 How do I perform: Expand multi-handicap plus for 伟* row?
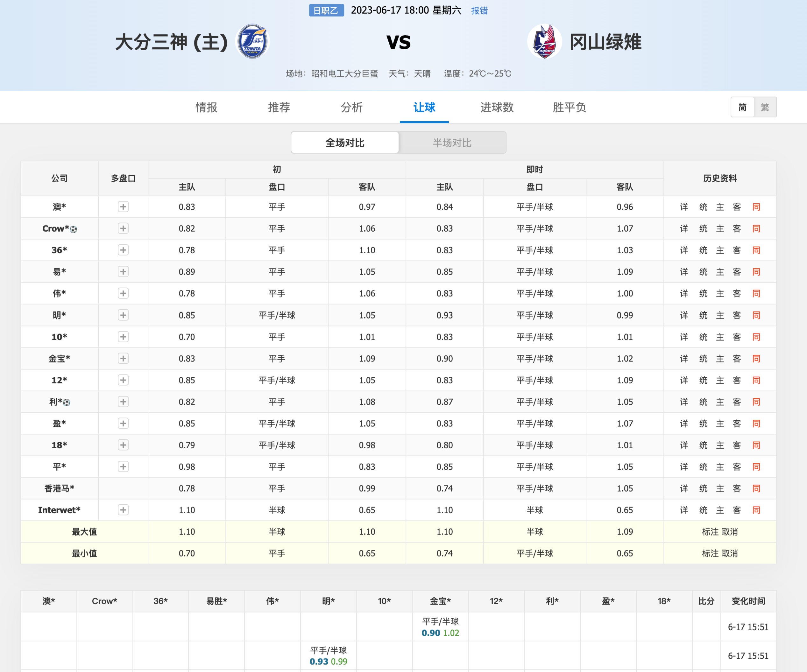[123, 293]
